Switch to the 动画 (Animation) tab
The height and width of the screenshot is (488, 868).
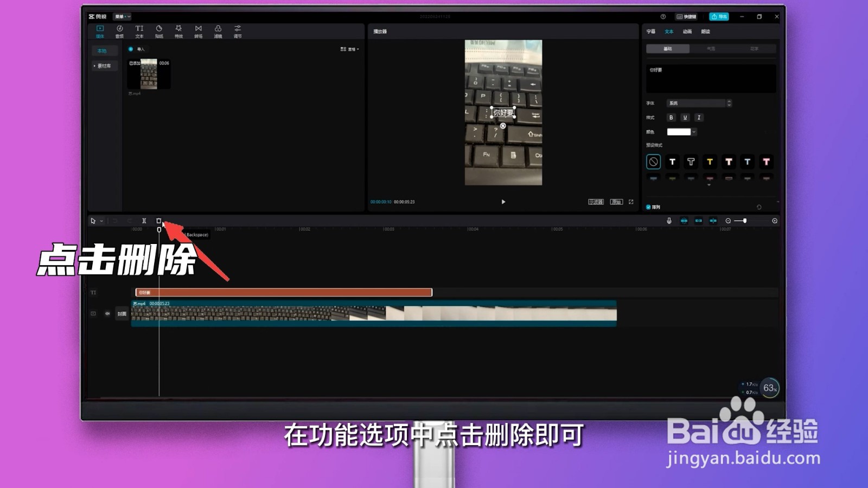[687, 31]
